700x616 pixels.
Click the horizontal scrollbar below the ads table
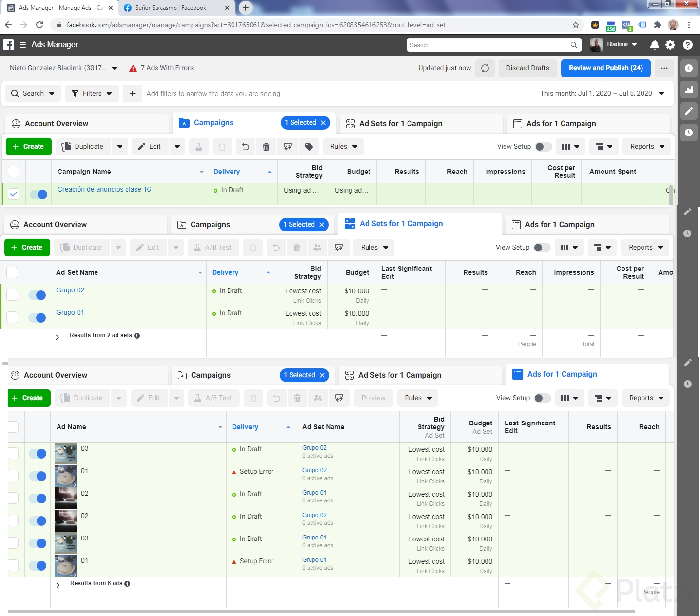point(322,611)
